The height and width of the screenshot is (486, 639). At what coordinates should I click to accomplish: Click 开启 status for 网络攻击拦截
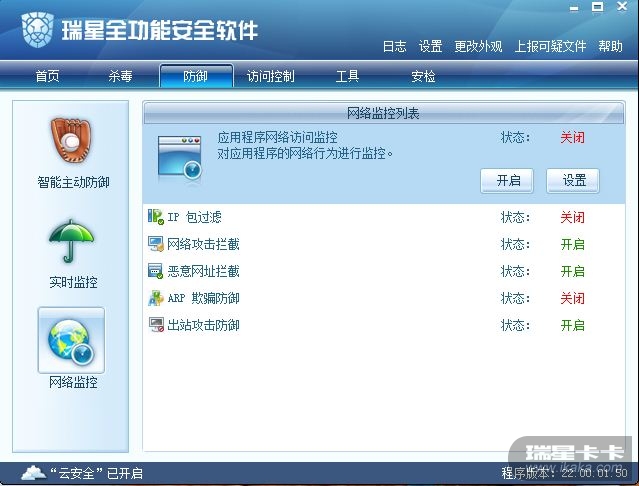(573, 244)
